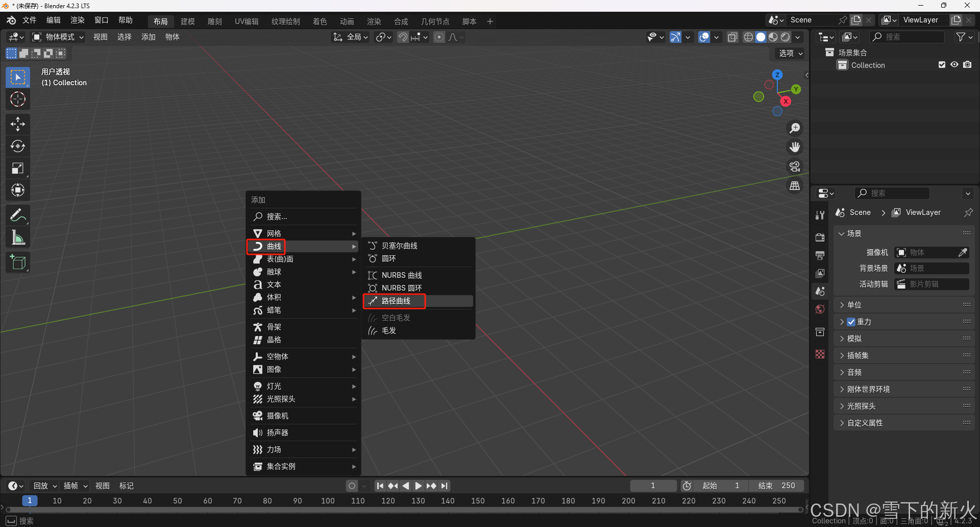The height and width of the screenshot is (527, 980).
Task: Toggle auto keying record button
Action: (352, 486)
